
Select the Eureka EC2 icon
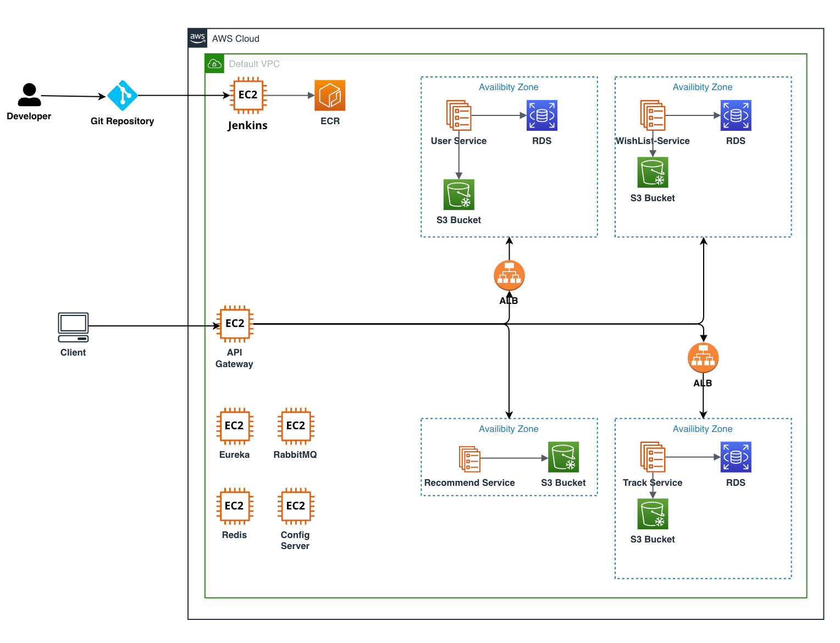tap(235, 426)
